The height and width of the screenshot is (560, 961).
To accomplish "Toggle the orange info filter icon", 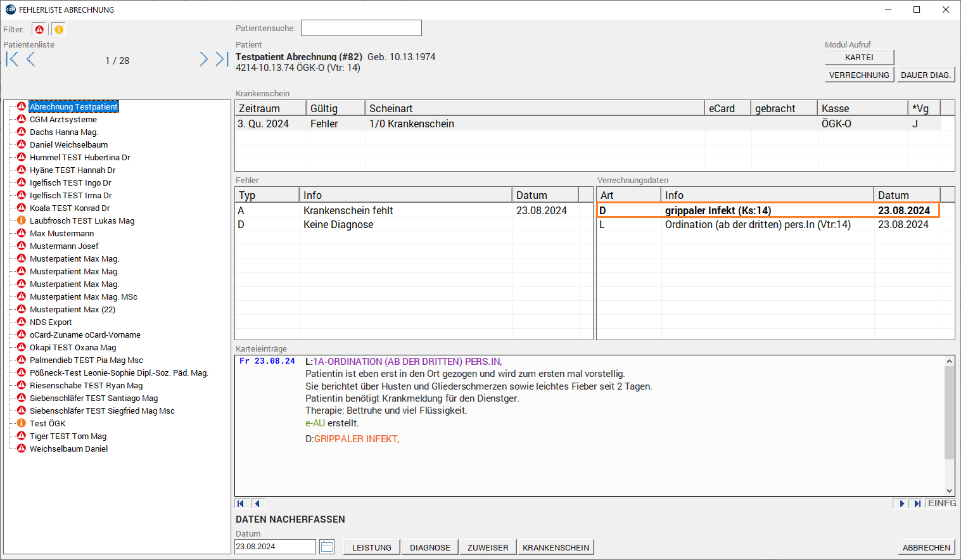I will [58, 30].
